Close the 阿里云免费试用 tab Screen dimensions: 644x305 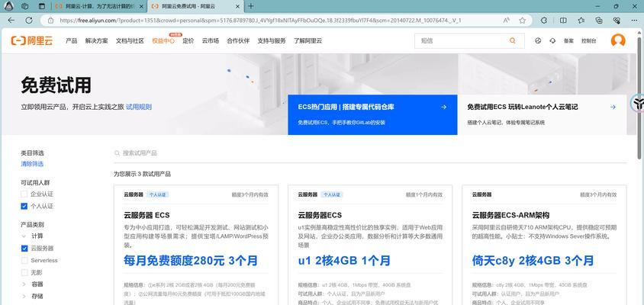[238, 6]
